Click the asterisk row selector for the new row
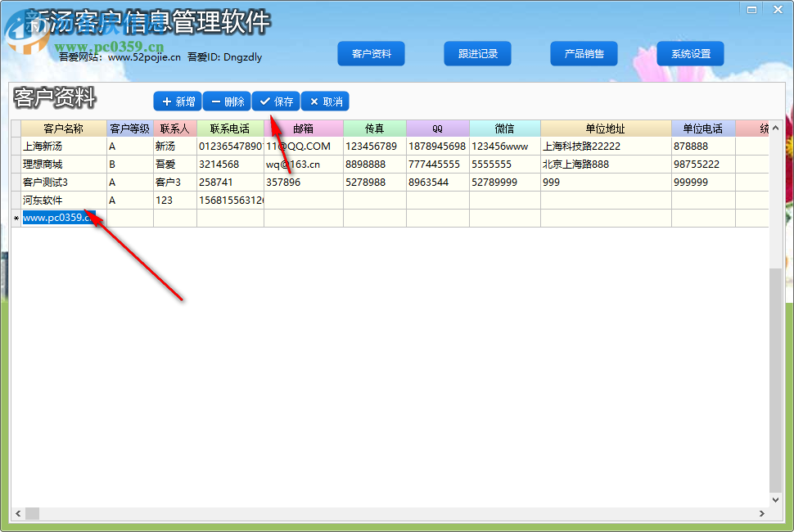Image resolution: width=794 pixels, height=532 pixels. point(14,219)
